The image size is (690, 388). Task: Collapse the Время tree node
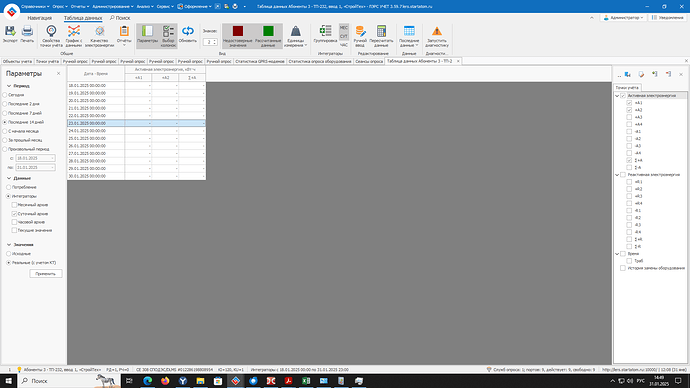(617, 254)
